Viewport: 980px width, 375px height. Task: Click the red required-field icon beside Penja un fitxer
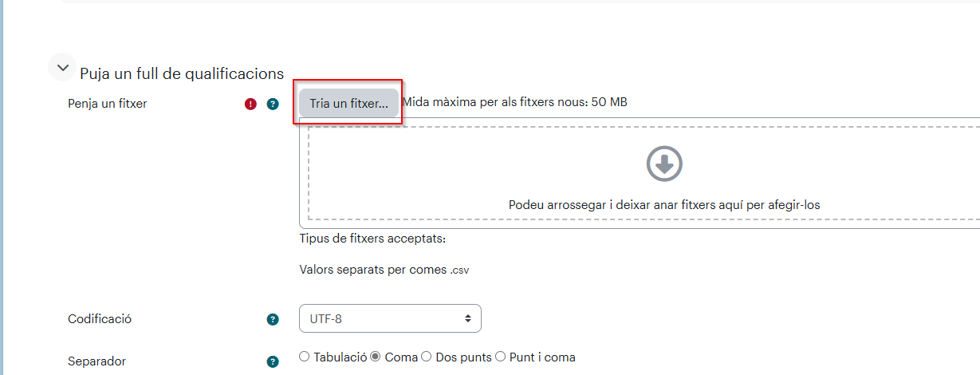250,104
